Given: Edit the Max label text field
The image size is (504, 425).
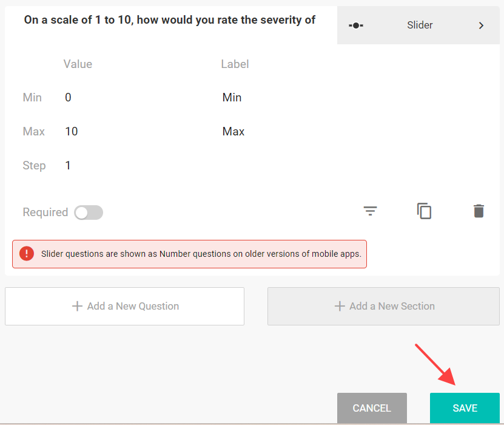Looking at the screenshot, I should point(354,131).
